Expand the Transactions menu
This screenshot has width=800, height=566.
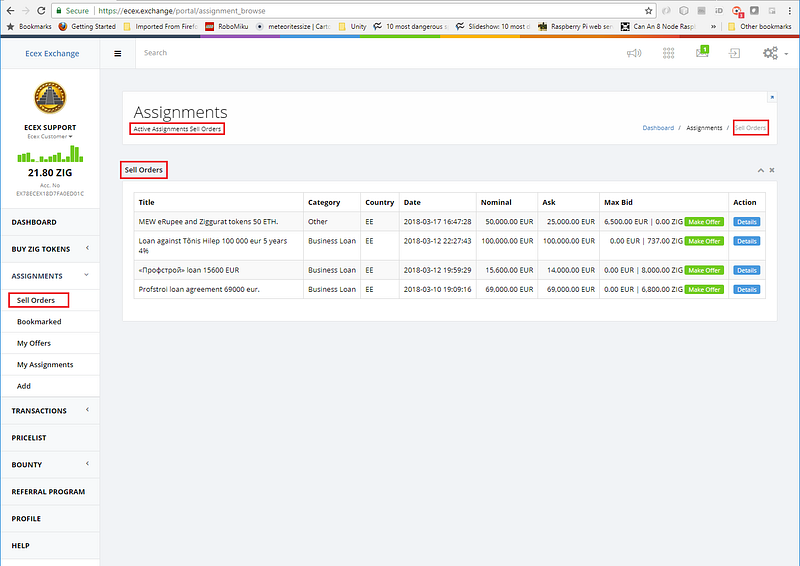[x=50, y=410]
